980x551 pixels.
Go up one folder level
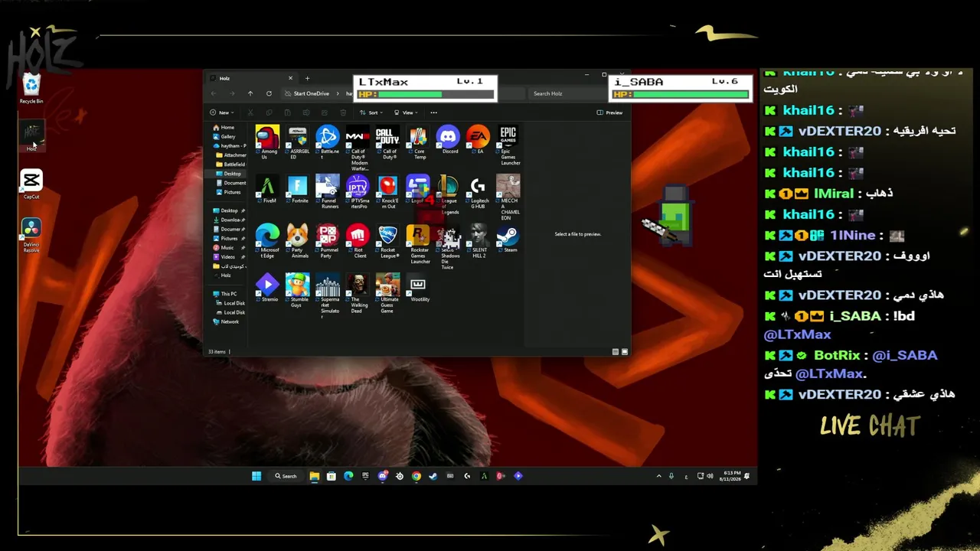tap(250, 93)
